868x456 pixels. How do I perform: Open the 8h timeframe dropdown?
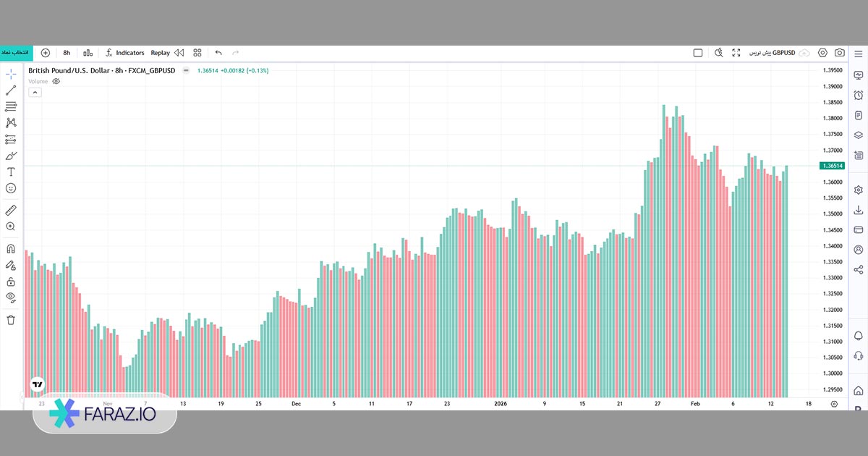click(x=67, y=53)
